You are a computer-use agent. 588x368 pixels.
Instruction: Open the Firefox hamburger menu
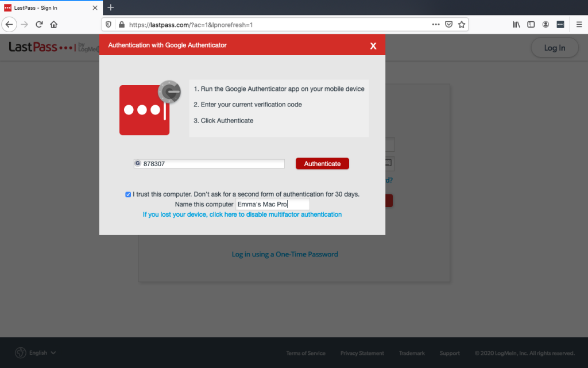tap(579, 24)
